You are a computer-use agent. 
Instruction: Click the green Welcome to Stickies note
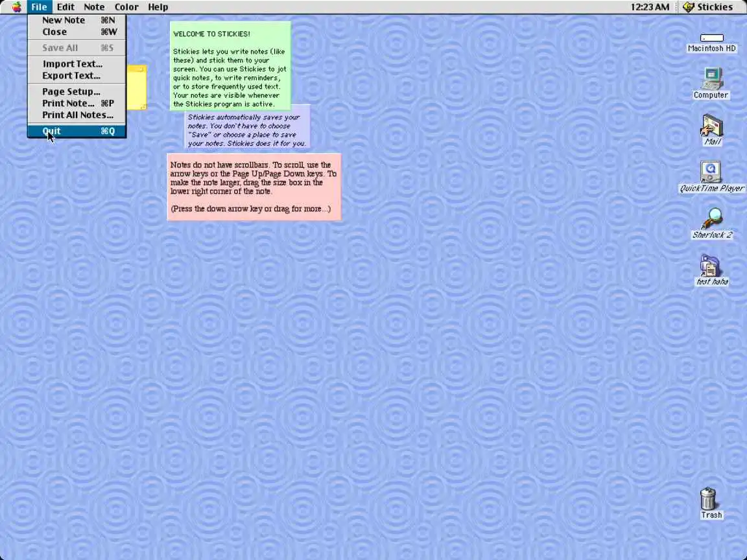click(230, 65)
